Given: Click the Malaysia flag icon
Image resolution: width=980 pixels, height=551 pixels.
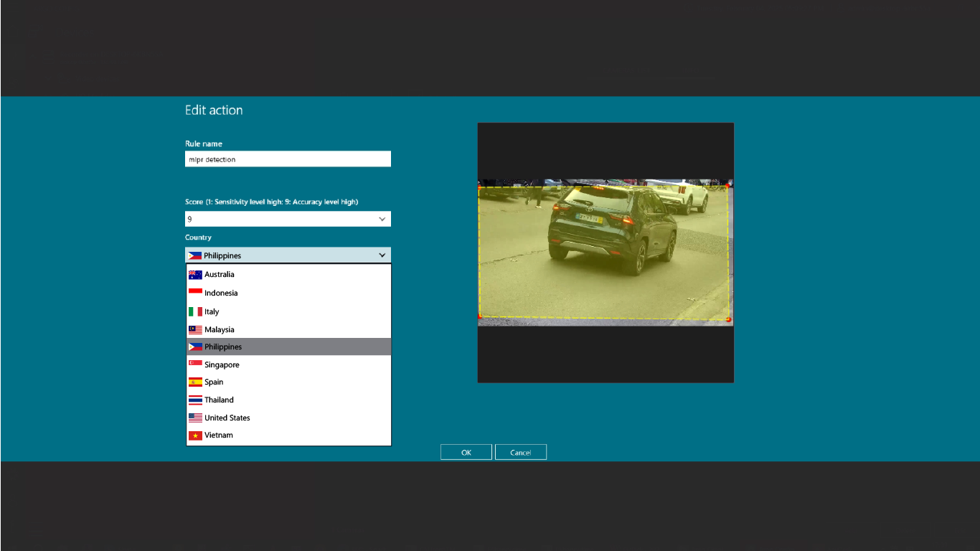Looking at the screenshot, I should pyautogui.click(x=195, y=330).
